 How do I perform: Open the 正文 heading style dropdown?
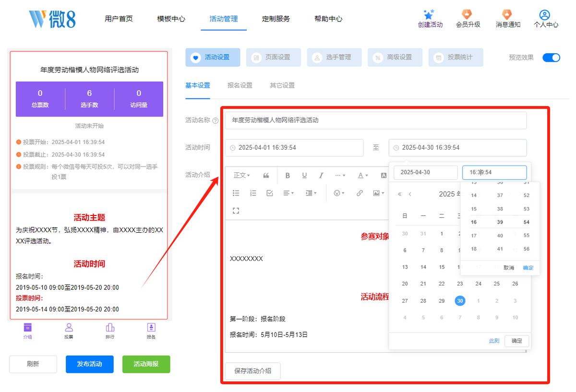[241, 176]
